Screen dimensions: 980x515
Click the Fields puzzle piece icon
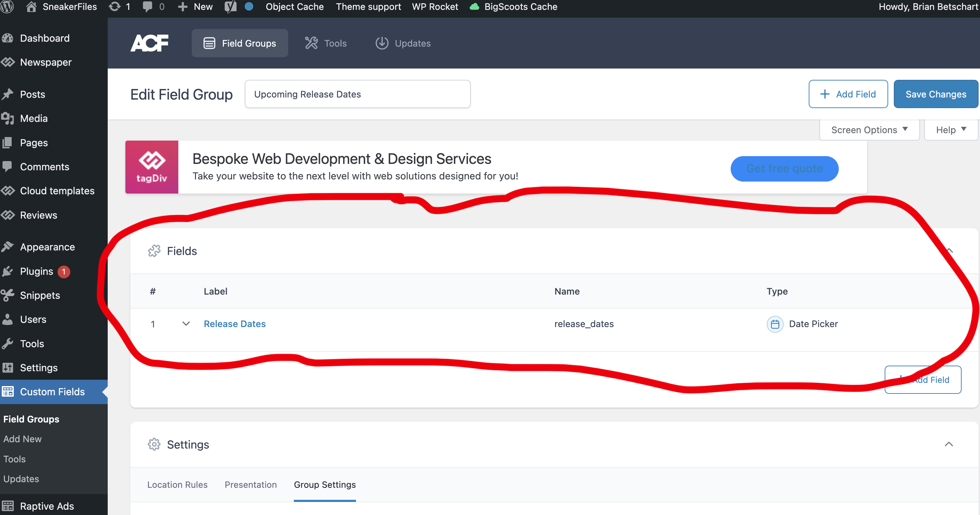154,251
